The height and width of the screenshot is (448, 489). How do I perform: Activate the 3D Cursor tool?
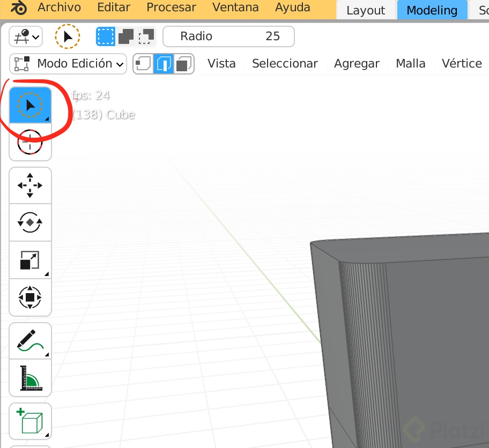point(29,143)
